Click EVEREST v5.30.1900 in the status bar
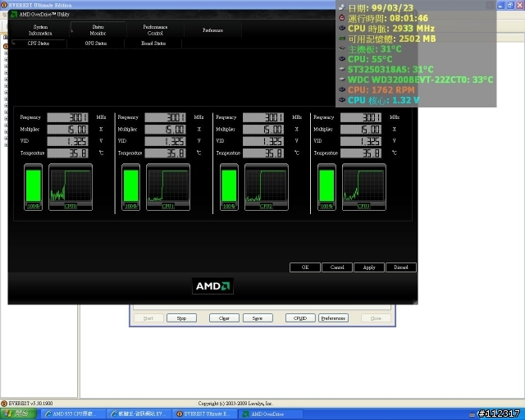525x420 pixels. 30,404
